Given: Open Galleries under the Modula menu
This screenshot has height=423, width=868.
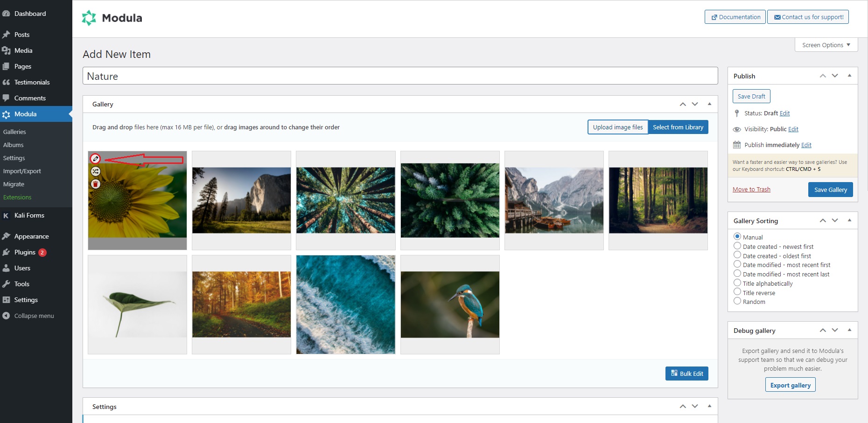Looking at the screenshot, I should [x=14, y=132].
